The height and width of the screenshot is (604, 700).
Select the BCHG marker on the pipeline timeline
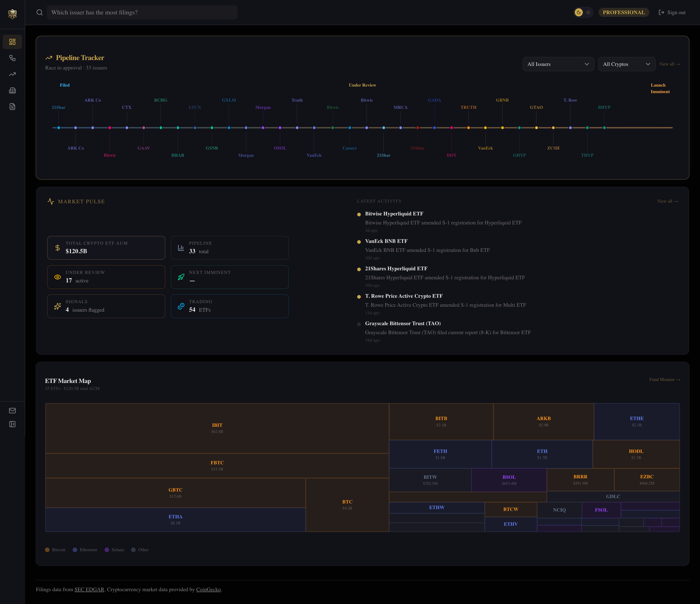pyautogui.click(x=161, y=128)
